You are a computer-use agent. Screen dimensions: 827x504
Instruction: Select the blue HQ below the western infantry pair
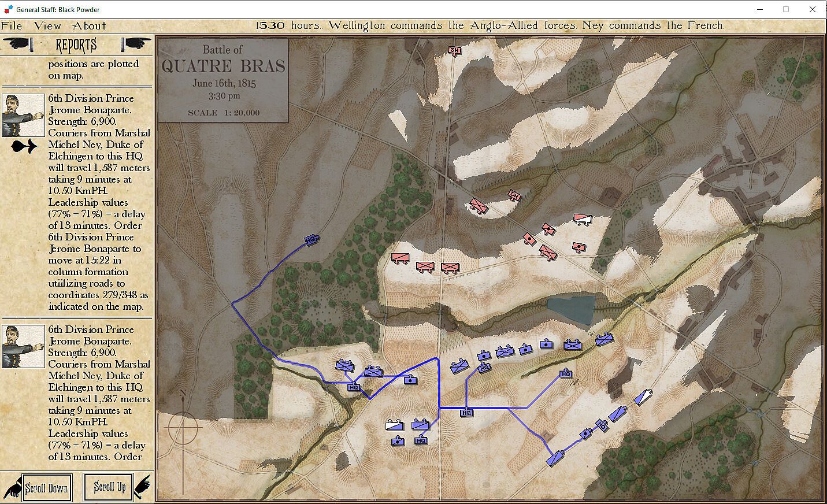pyautogui.click(x=354, y=387)
